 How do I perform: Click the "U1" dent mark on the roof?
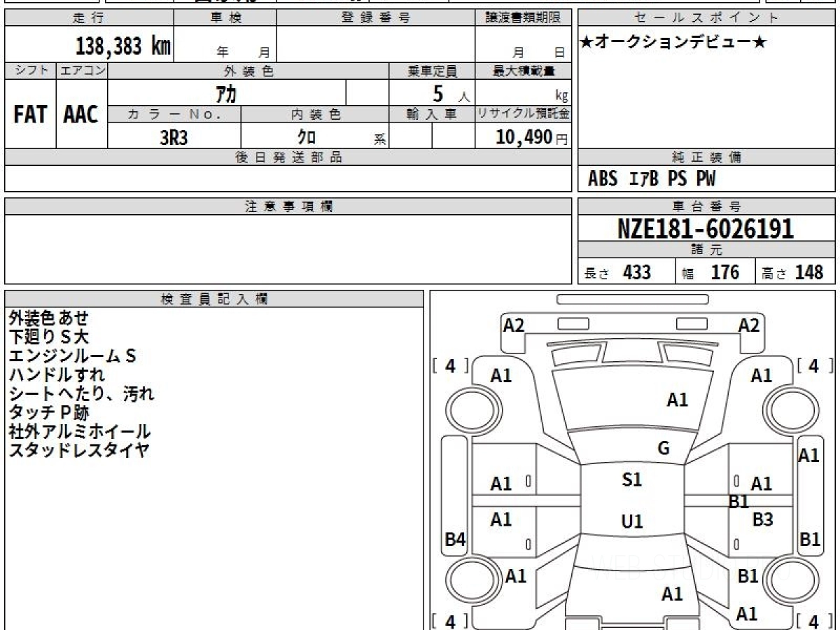[632, 522]
